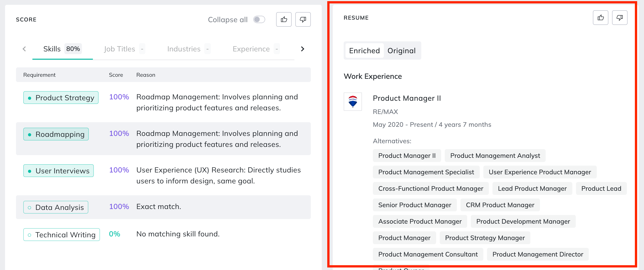Click the 100% score for Data Analysis
This screenshot has width=644, height=270.
tap(119, 207)
